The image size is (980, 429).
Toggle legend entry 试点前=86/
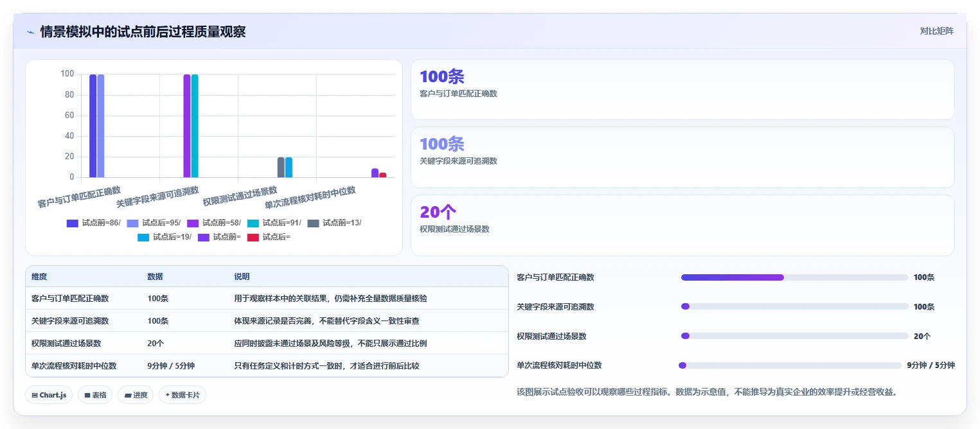point(94,223)
